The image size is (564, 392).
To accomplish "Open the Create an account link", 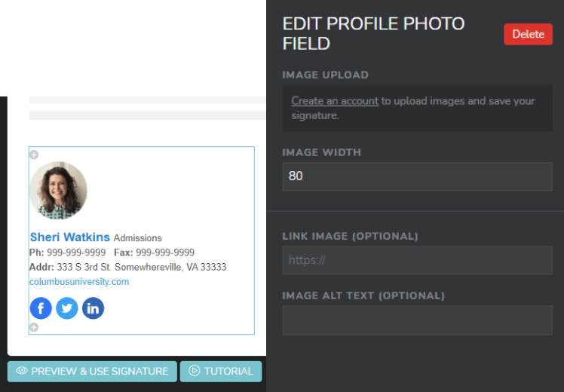I will click(335, 101).
